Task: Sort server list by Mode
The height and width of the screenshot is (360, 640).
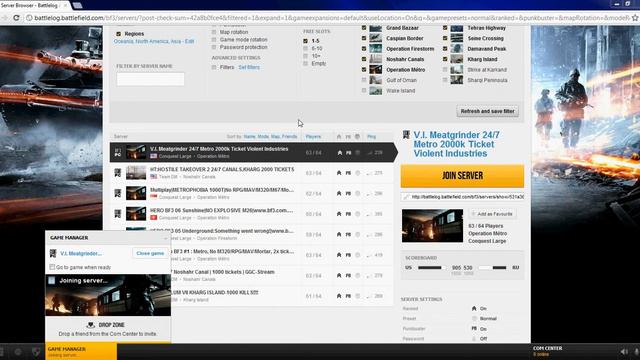Action: (263, 137)
